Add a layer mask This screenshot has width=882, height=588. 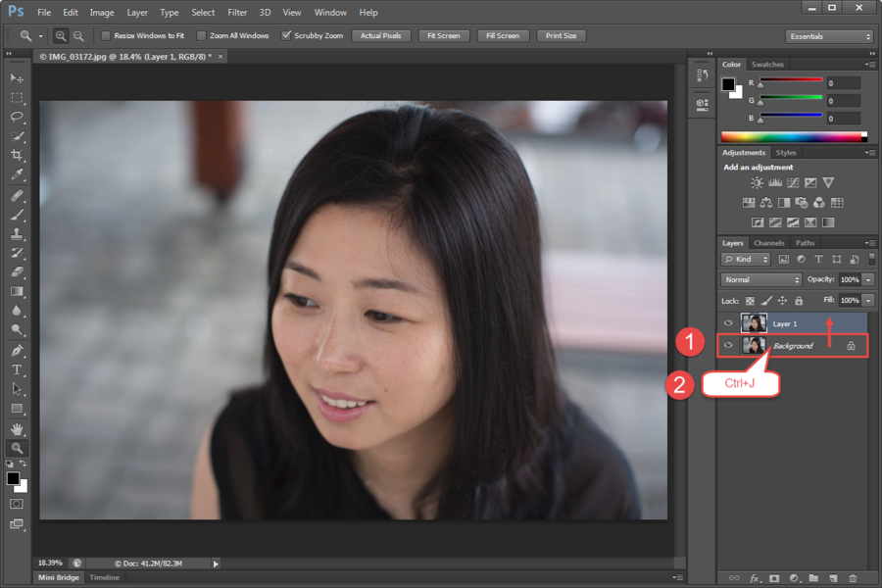(774, 578)
